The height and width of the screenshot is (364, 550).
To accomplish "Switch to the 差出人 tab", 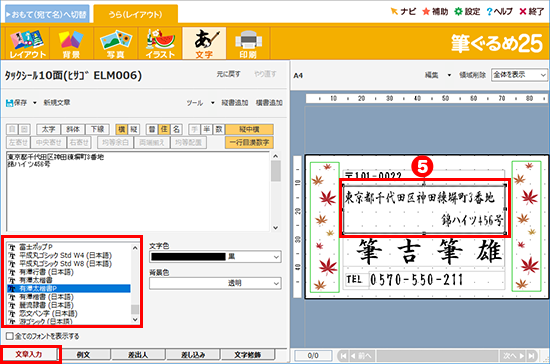I will click(138, 355).
